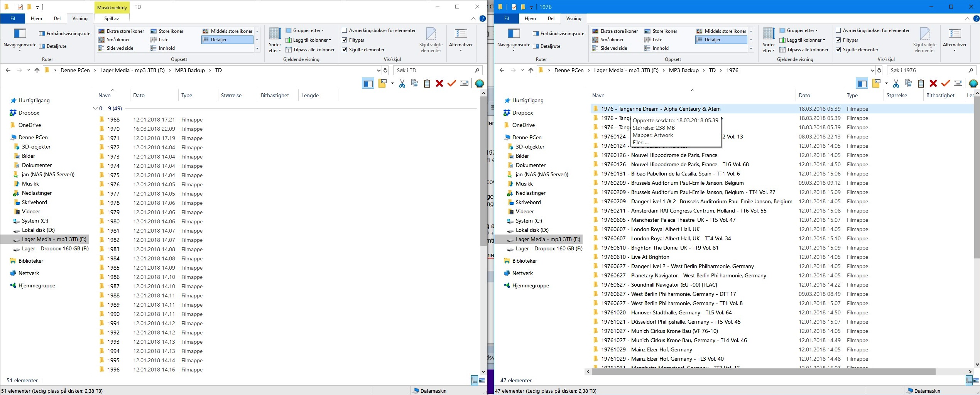Switch to large icons view in TD status bar
Viewport: 980px width, 395px height.
coord(482,380)
